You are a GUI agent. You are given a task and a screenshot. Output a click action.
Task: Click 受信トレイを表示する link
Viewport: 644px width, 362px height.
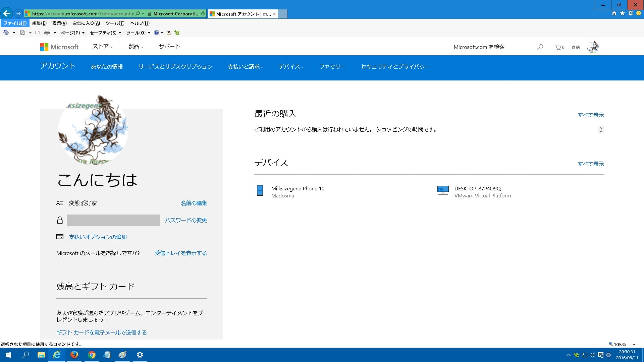click(x=181, y=253)
